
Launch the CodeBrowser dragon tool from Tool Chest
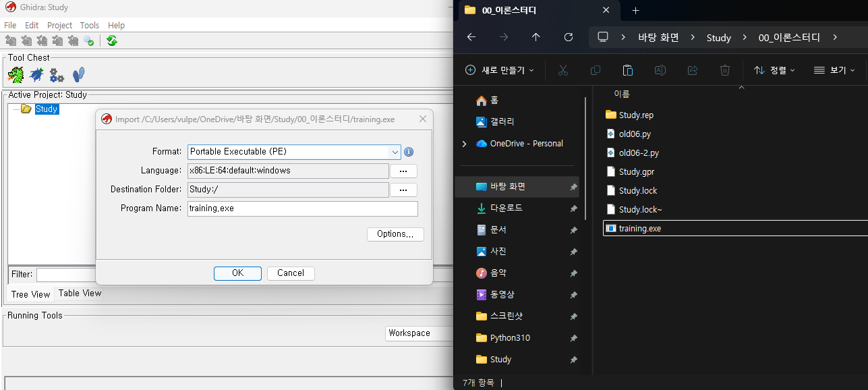[15, 75]
